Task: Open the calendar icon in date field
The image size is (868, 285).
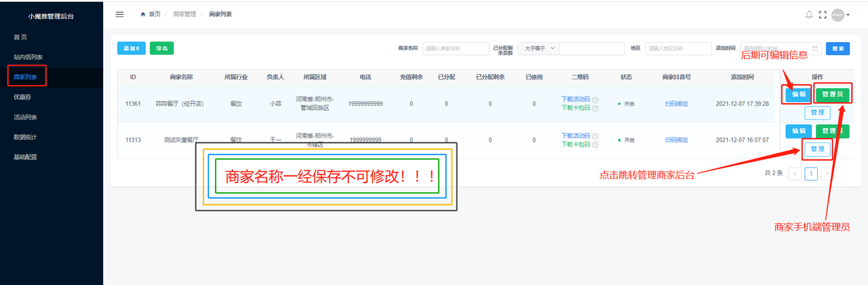Action: (814, 48)
